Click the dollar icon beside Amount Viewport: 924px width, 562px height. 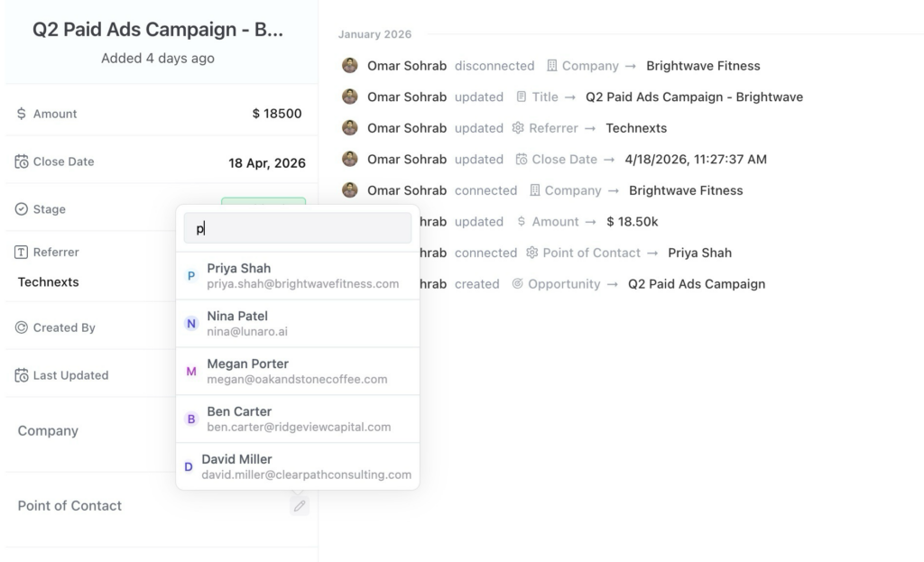(22, 114)
